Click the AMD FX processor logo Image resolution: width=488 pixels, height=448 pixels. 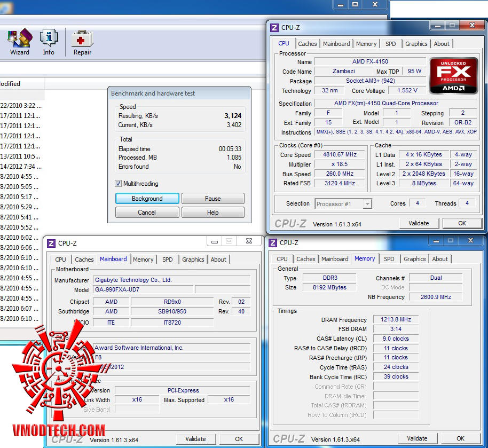(453, 76)
